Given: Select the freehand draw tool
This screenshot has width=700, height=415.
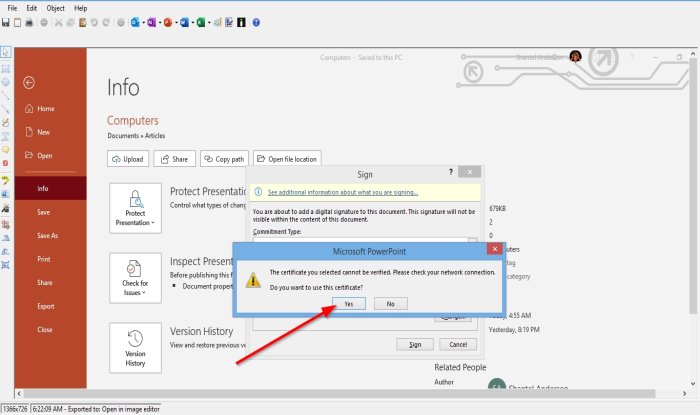Looking at the screenshot, I should (x=5, y=122).
